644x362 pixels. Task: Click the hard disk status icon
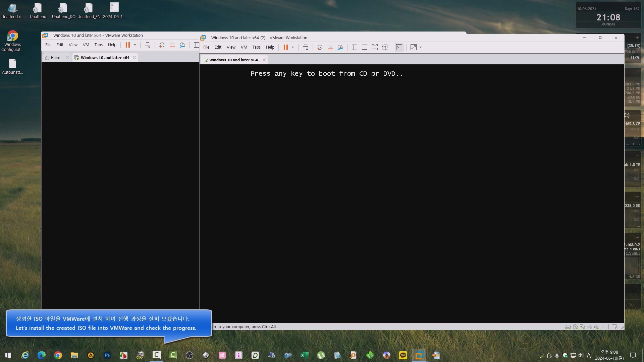568,327
